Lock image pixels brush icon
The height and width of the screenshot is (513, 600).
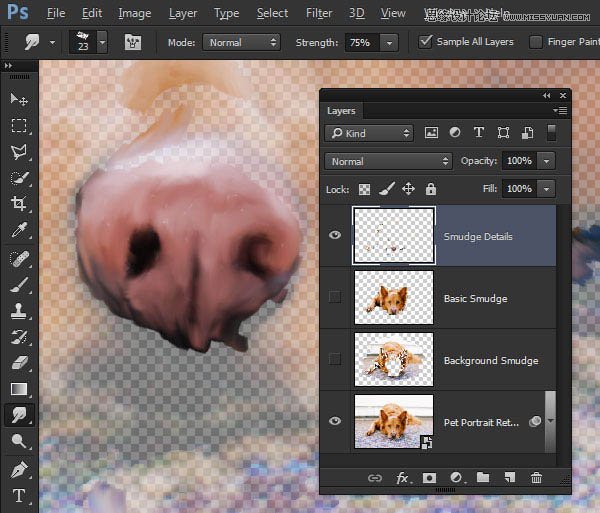pyautogui.click(x=387, y=189)
